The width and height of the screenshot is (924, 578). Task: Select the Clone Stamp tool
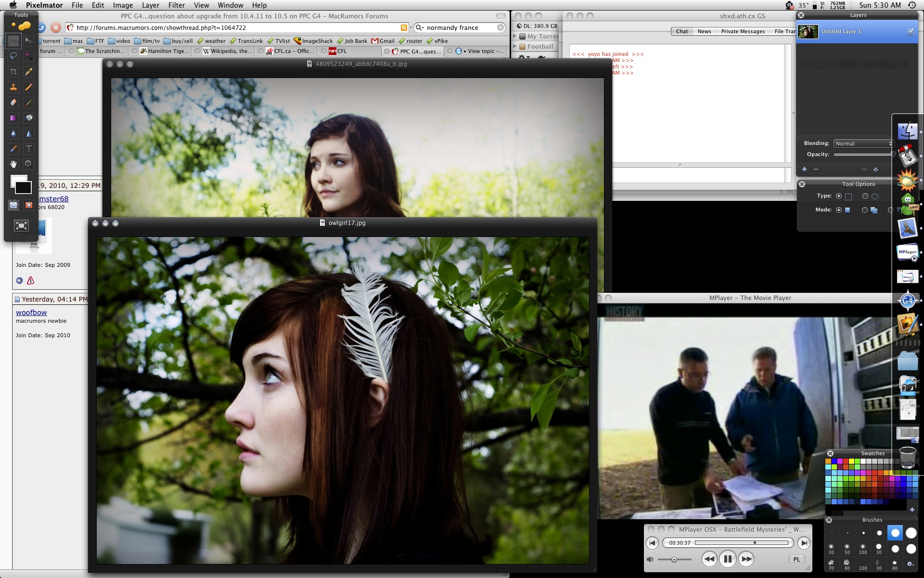(13, 87)
